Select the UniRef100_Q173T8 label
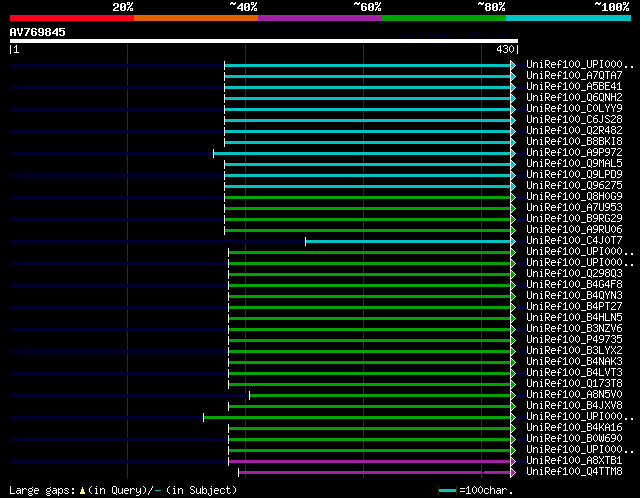This screenshot has height=498, width=640. (x=574, y=384)
